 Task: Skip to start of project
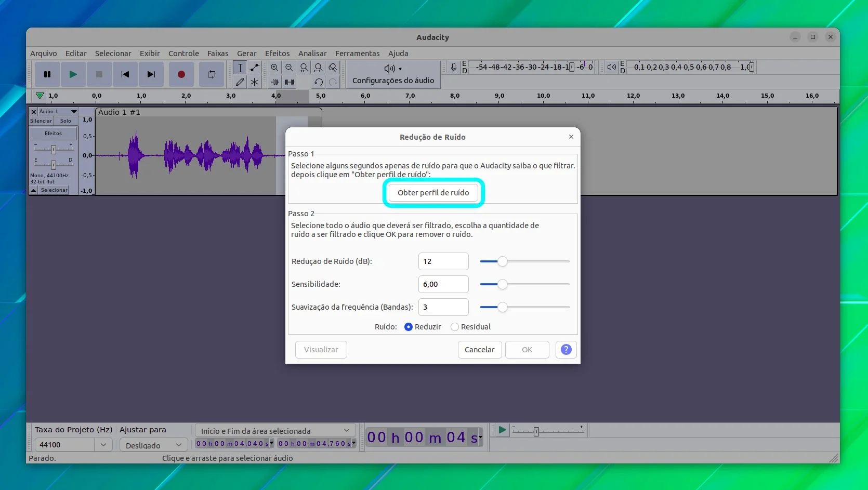pos(125,74)
